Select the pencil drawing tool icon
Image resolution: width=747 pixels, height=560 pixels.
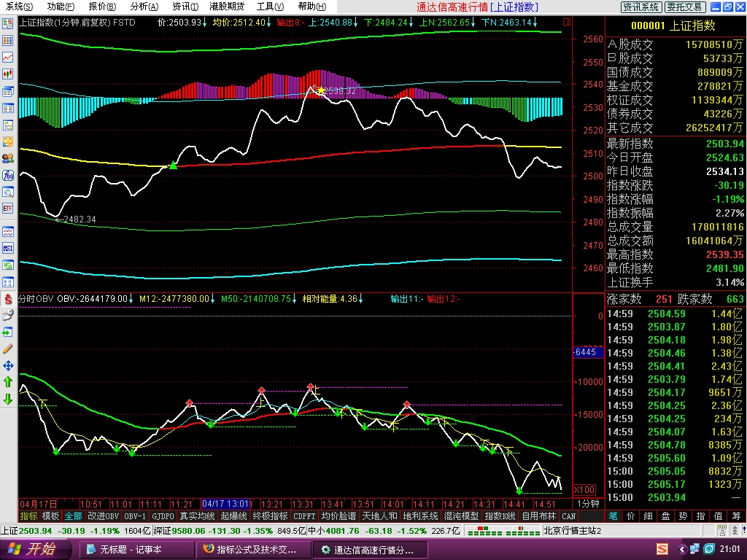[8, 349]
